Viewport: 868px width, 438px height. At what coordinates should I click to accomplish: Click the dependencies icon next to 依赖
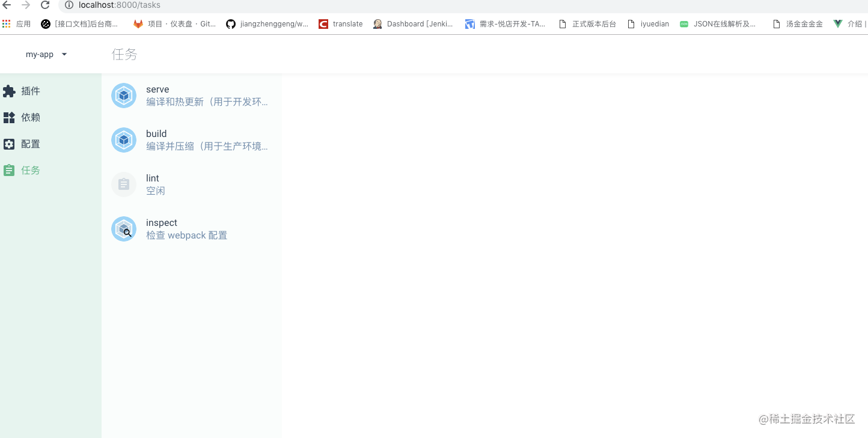(9, 118)
